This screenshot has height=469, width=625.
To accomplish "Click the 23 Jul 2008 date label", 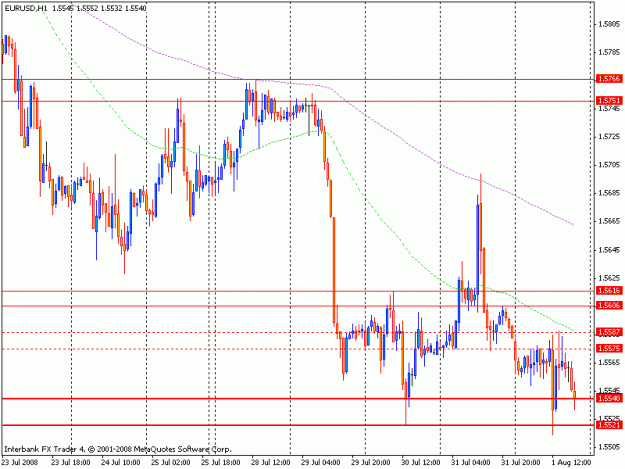I will pos(20,462).
